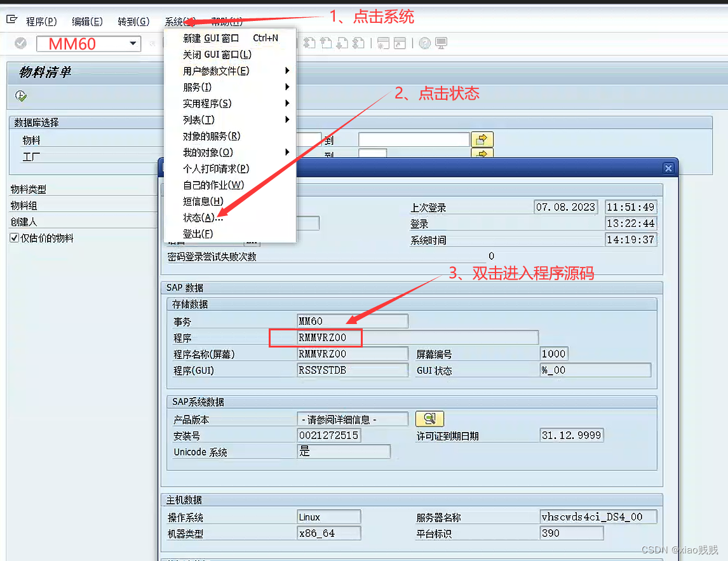This screenshot has height=561, width=728.
Task: Expand the 服务(I) submenu
Action: 197,86
